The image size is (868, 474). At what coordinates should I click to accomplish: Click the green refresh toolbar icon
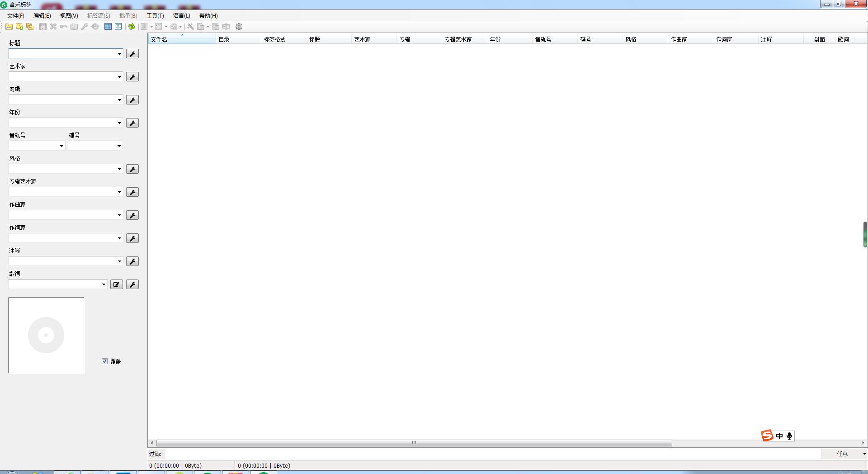tap(132, 27)
